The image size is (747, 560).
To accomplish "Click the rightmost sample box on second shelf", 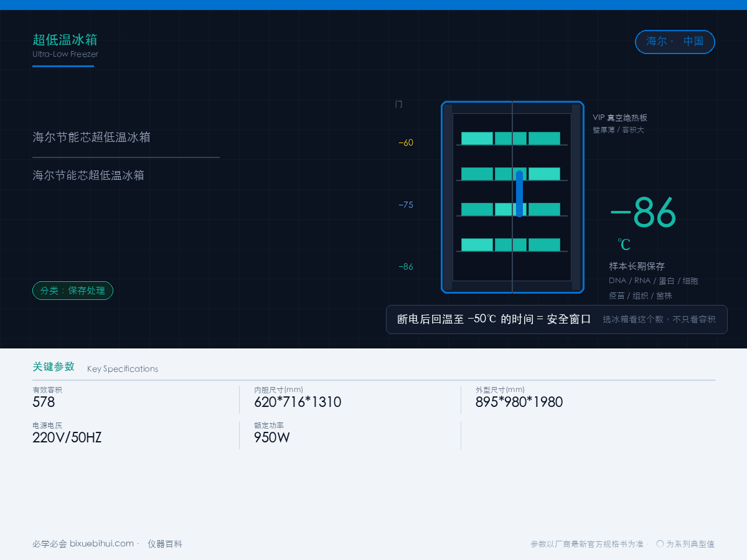I will (544, 174).
